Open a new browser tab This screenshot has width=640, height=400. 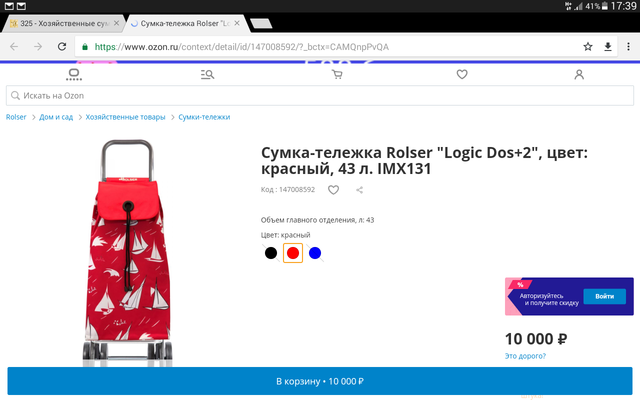click(260, 22)
